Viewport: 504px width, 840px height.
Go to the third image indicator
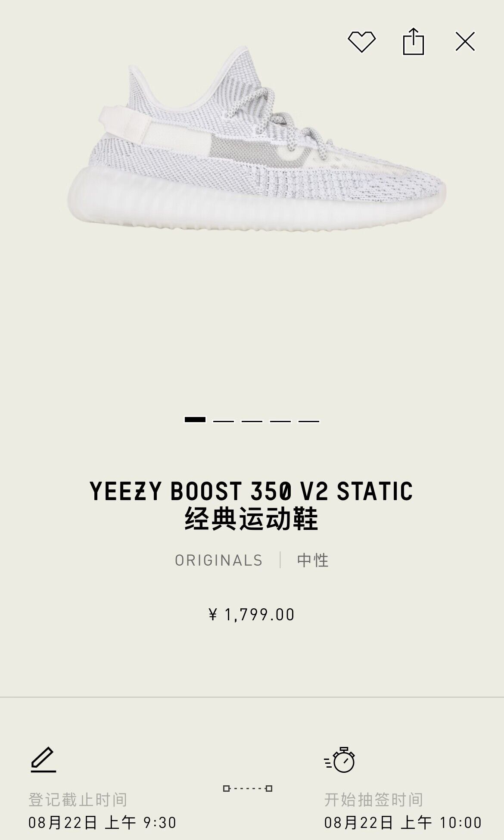point(252,421)
